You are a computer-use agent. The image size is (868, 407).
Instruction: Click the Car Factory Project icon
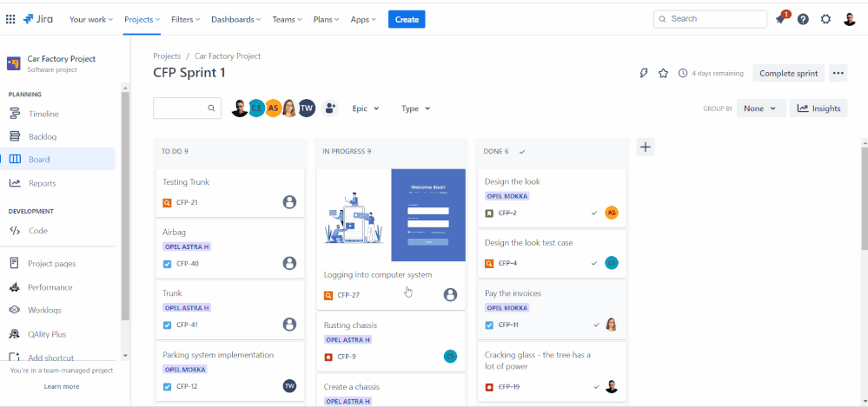coord(14,63)
